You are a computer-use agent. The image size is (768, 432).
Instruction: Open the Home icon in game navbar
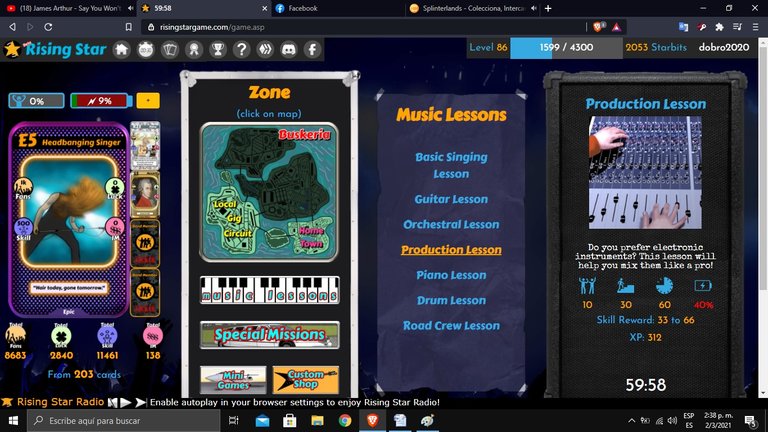tap(121, 49)
